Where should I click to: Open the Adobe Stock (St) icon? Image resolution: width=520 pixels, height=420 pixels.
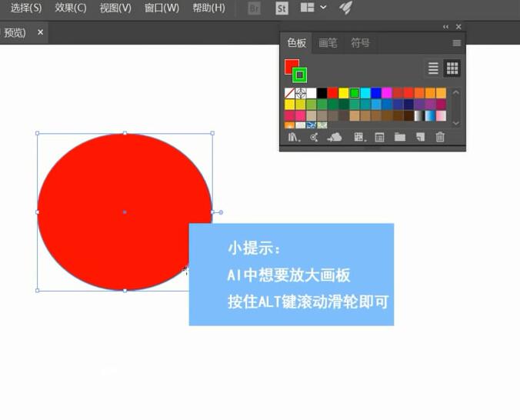click(x=282, y=8)
